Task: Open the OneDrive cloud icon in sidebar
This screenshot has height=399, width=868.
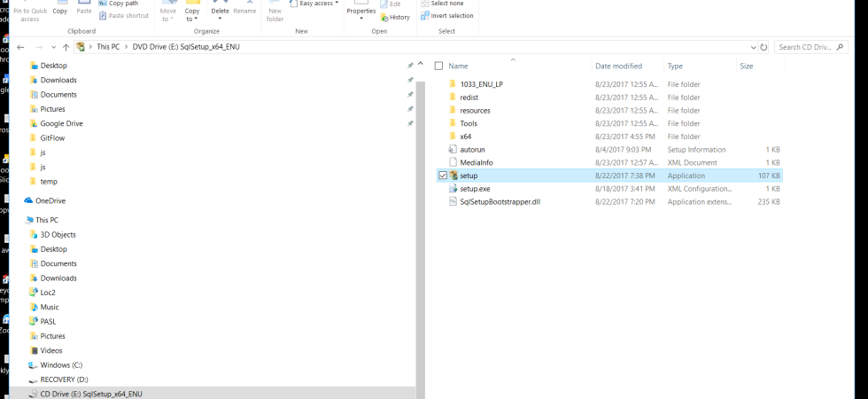Action: tap(29, 201)
